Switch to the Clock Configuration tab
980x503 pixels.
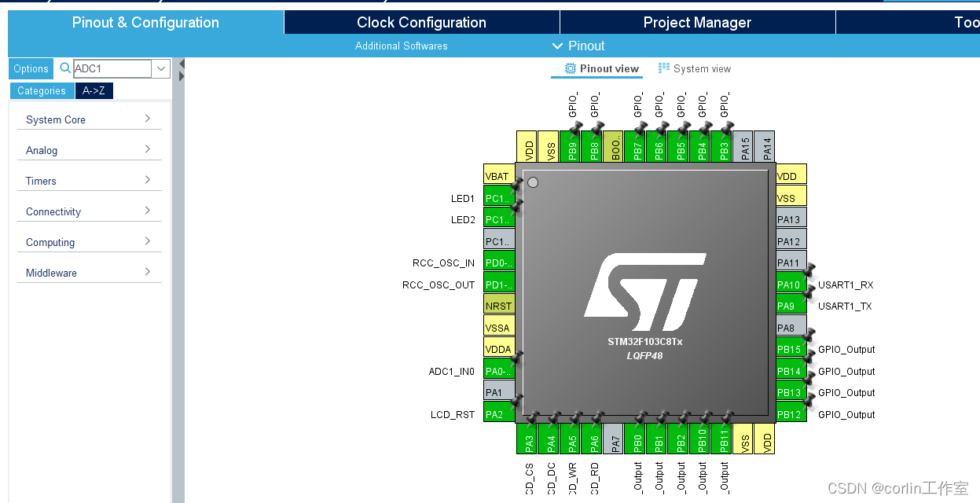pyautogui.click(x=421, y=22)
